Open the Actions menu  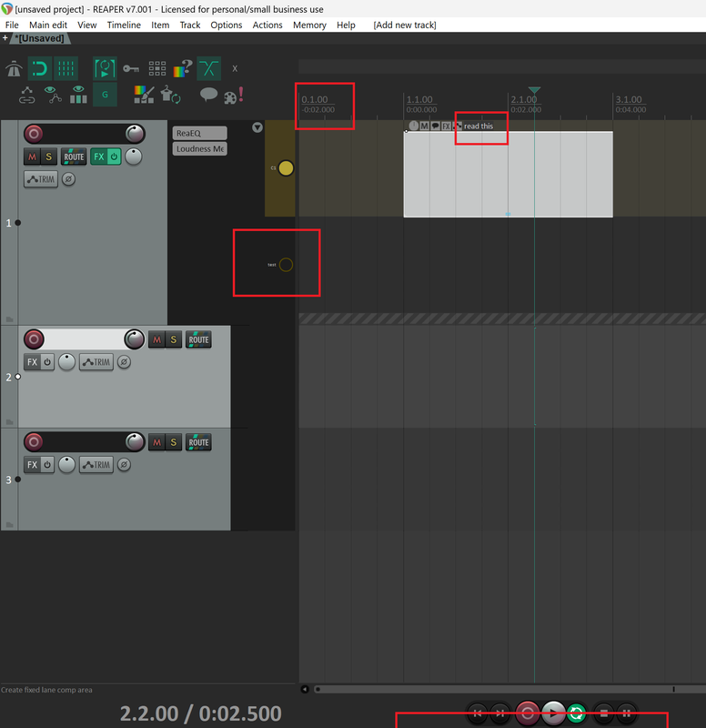267,25
